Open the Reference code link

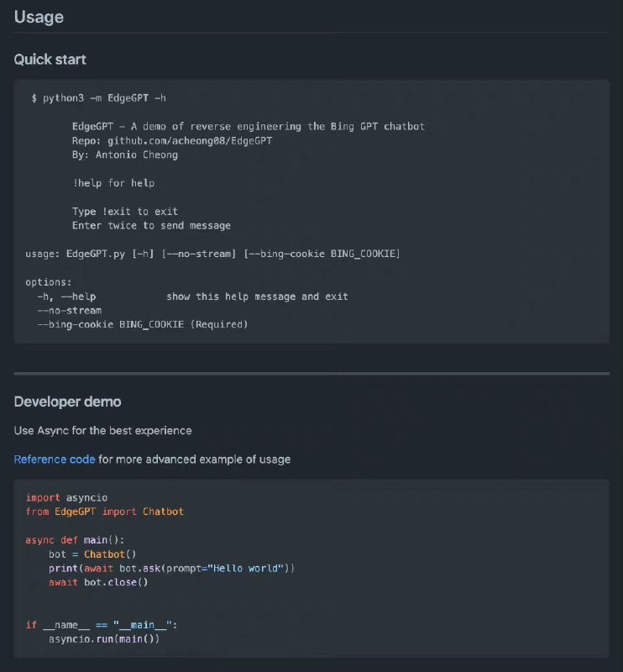55,459
